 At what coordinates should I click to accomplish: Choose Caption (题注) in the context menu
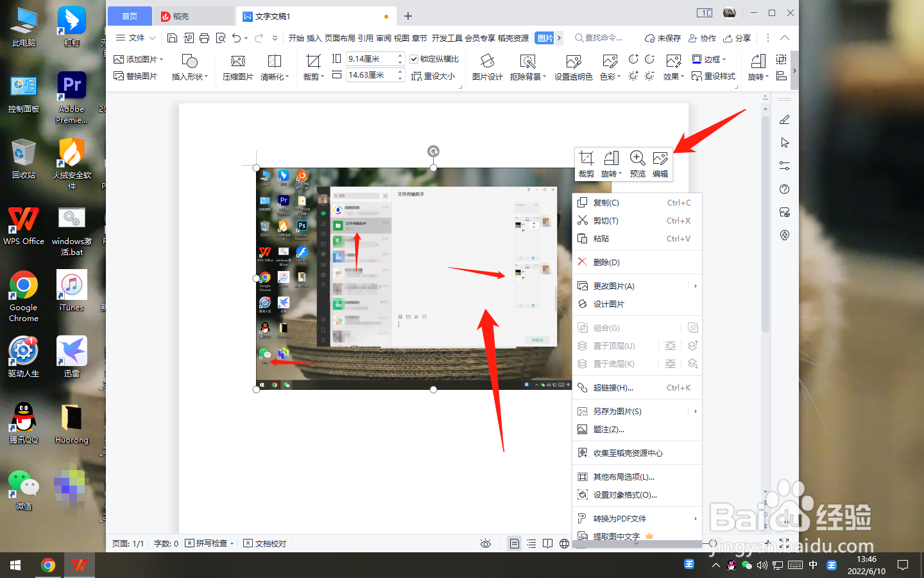point(637,429)
